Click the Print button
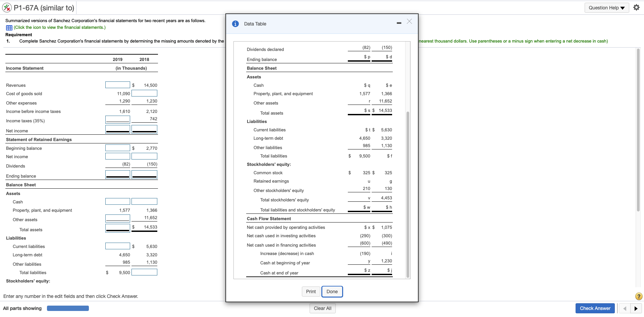 tap(311, 292)
